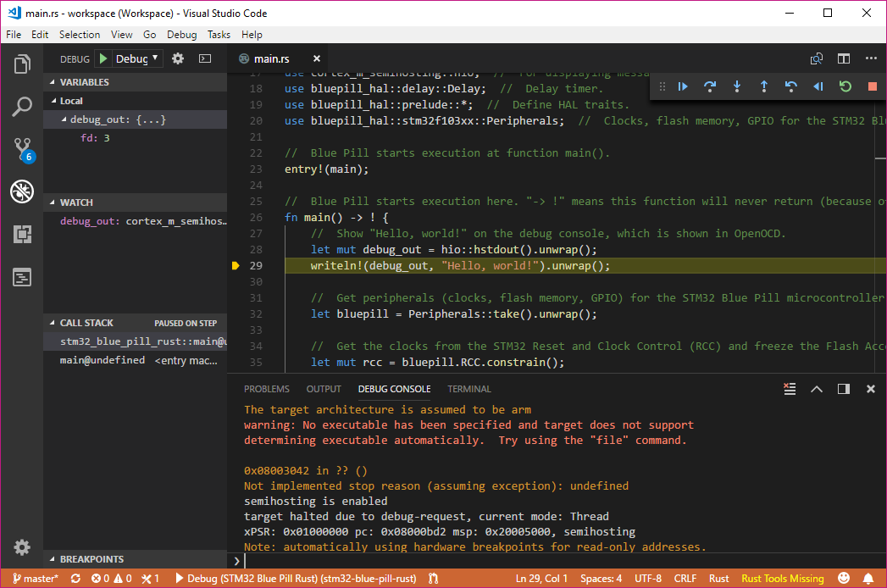Screen dimensions: 887x588
Task: Open the Help menu
Action: 252,35
